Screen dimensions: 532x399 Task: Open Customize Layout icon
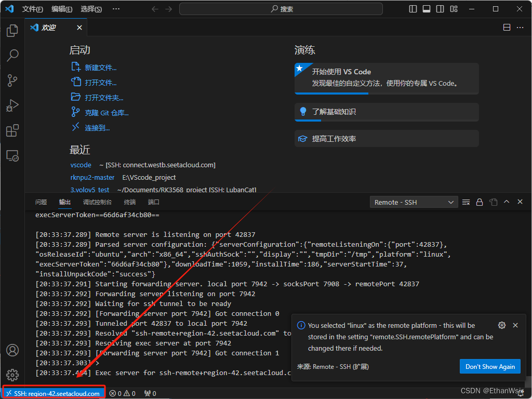(454, 9)
